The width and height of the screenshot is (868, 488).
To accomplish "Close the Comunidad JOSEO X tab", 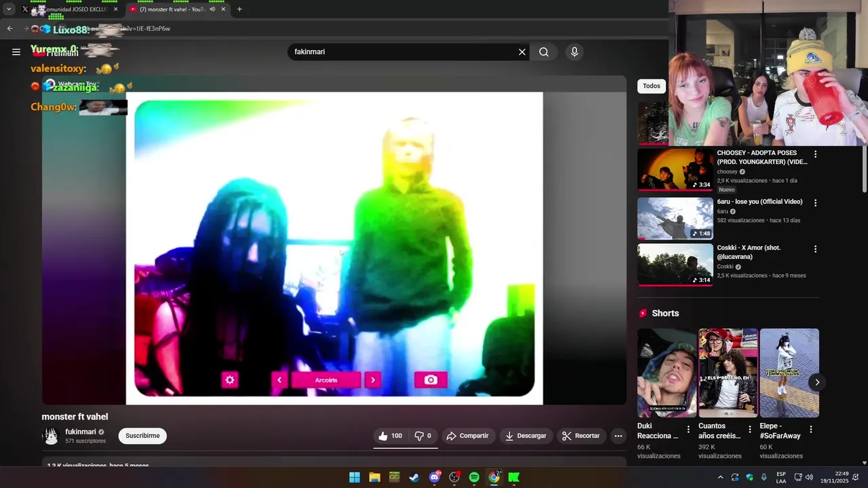I will (x=115, y=9).
